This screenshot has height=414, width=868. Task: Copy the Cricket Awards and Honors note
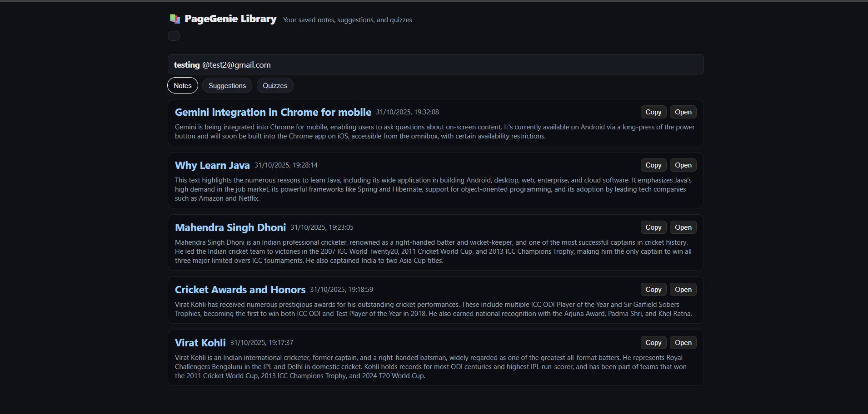coord(653,290)
